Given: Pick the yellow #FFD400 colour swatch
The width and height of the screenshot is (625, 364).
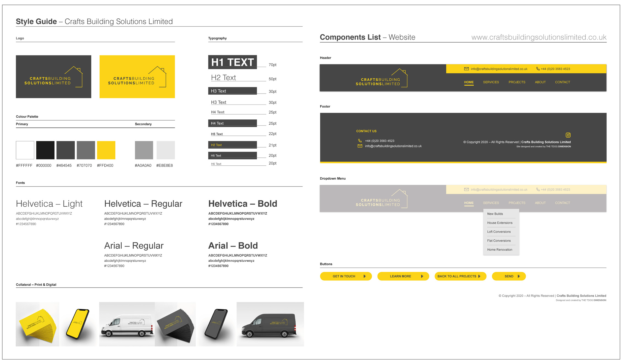Looking at the screenshot, I should [x=106, y=150].
